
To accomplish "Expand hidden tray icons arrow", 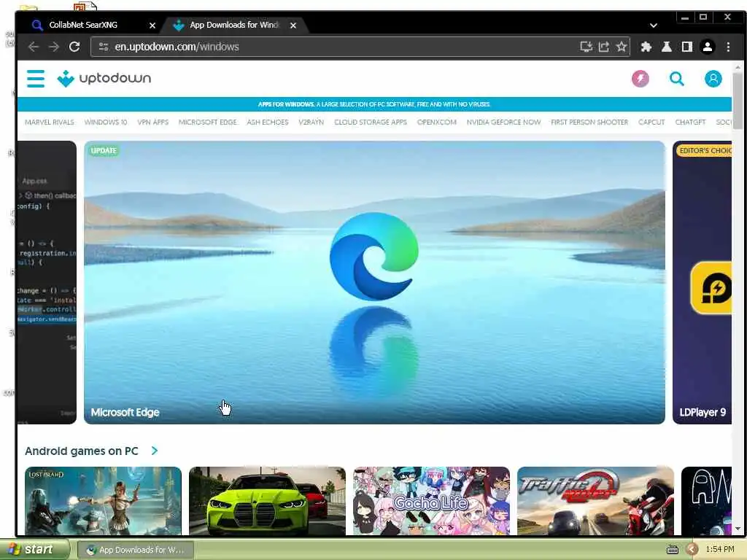I will (x=692, y=550).
